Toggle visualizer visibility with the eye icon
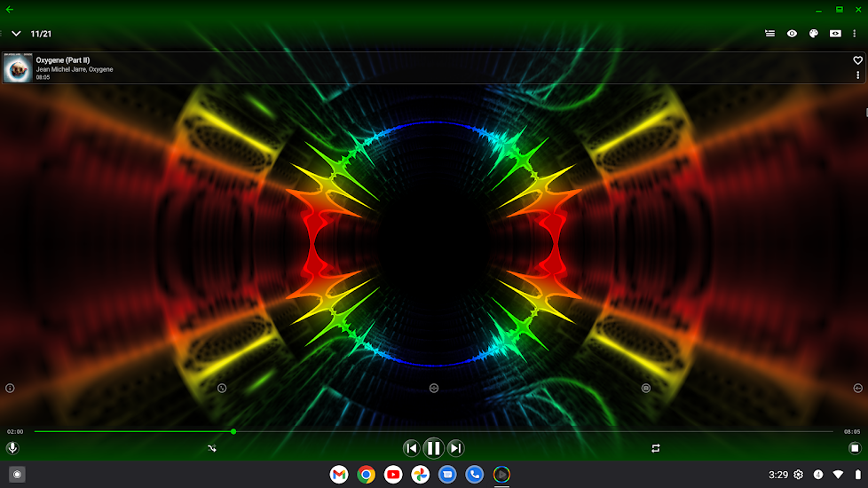This screenshot has width=868, height=488. point(792,34)
